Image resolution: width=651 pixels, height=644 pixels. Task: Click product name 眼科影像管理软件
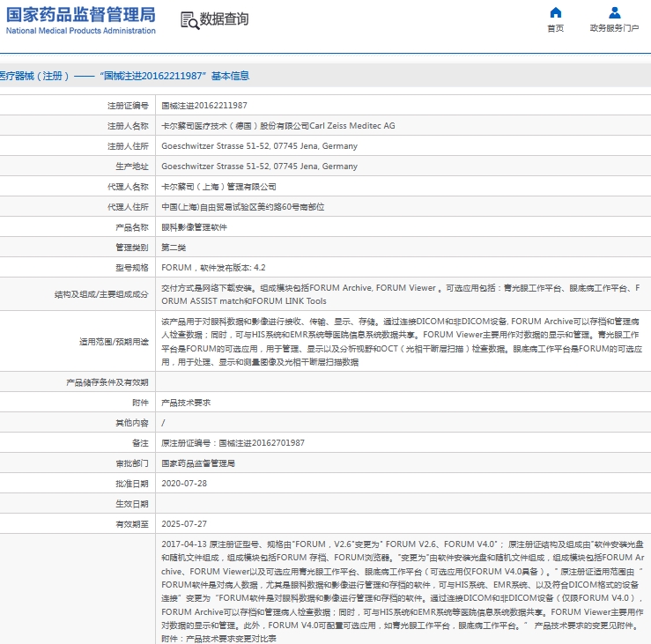195,227
